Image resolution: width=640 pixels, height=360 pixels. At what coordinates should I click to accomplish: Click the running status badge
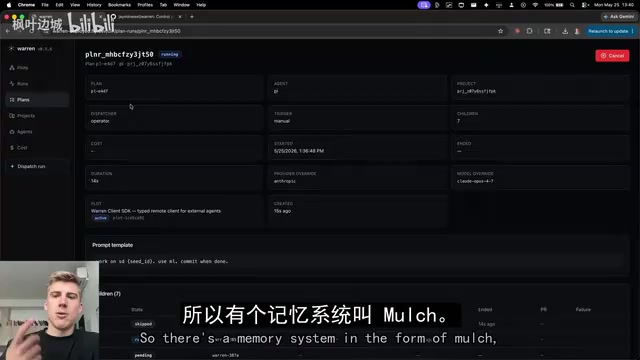[x=169, y=54]
